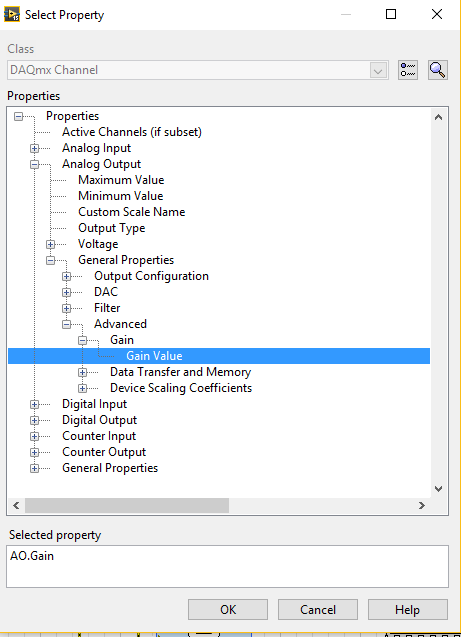Click the search magnifier icon beside Class
461x637 pixels.
pos(438,70)
